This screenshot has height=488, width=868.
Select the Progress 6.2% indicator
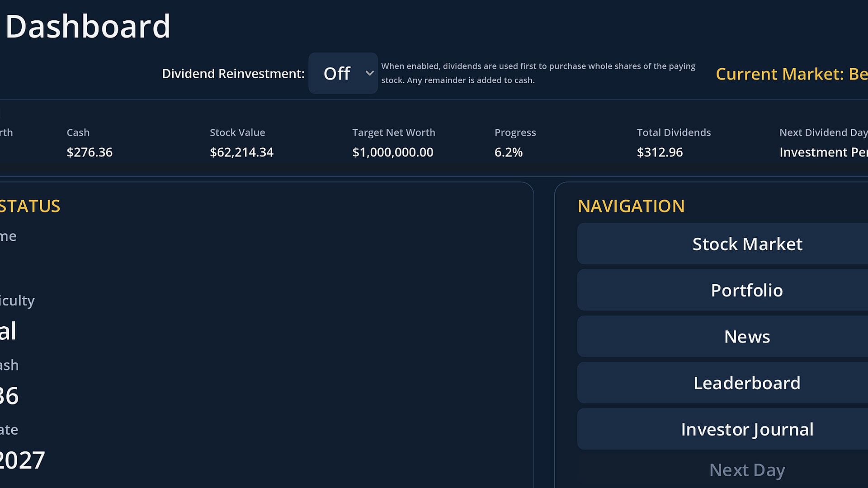(509, 152)
